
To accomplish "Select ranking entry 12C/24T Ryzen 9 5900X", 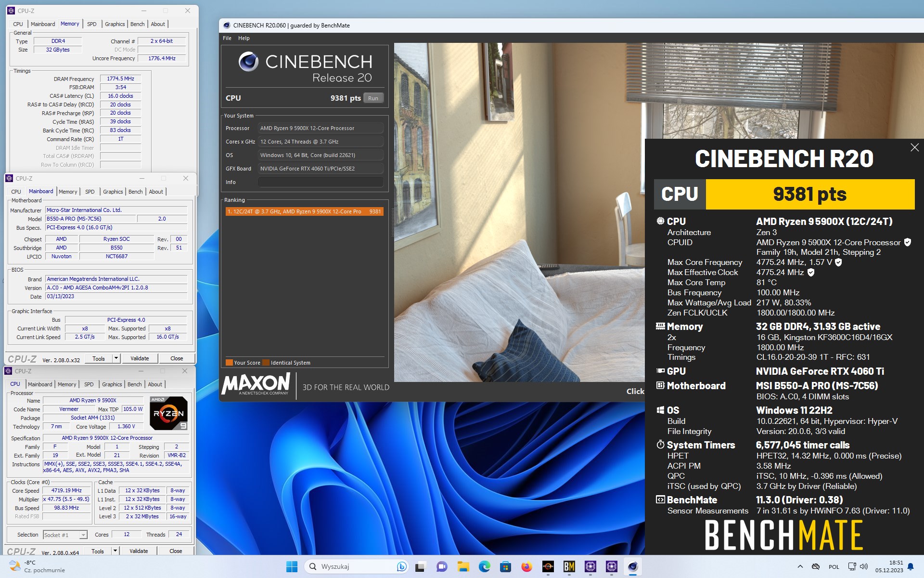I will pos(304,211).
